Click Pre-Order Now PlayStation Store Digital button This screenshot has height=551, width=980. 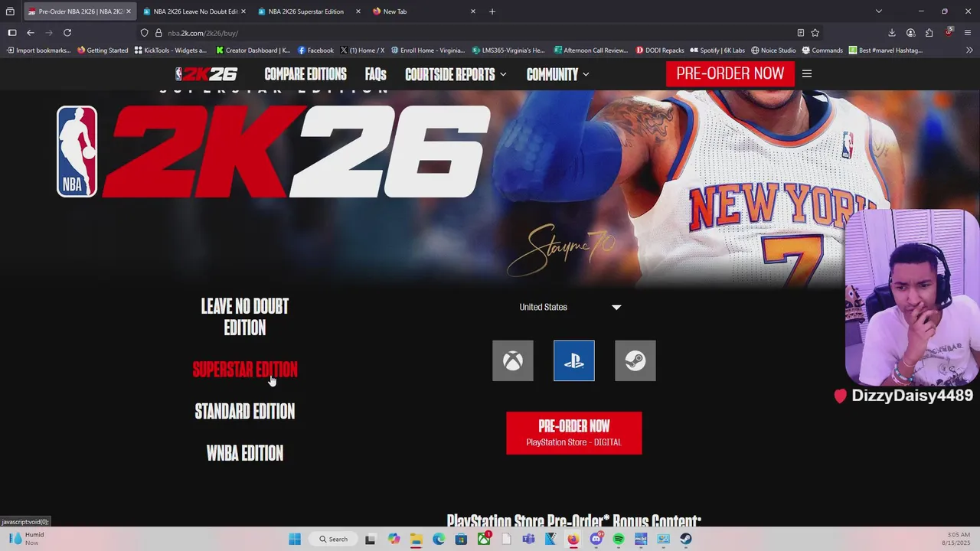(573, 433)
